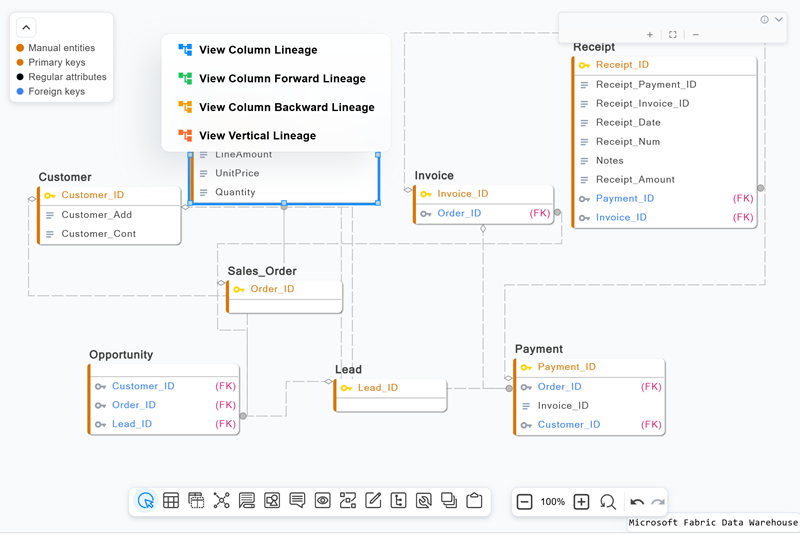Click the connector flow tool icon
Screen dimensions: 800x534
(348, 501)
